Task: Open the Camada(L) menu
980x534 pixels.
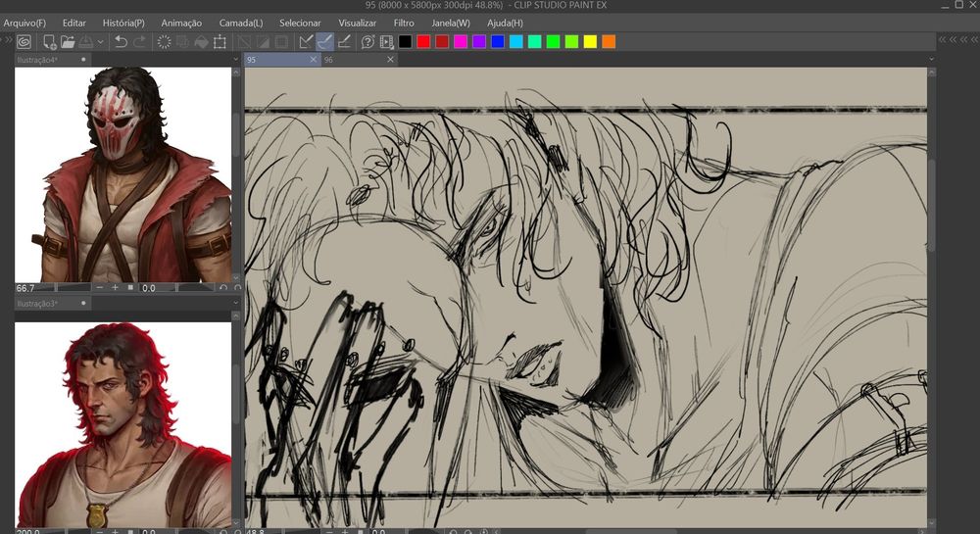Action: pos(240,23)
